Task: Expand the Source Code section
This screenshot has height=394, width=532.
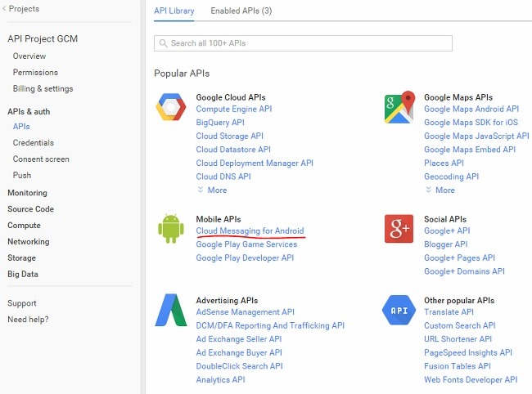Action: click(x=31, y=209)
